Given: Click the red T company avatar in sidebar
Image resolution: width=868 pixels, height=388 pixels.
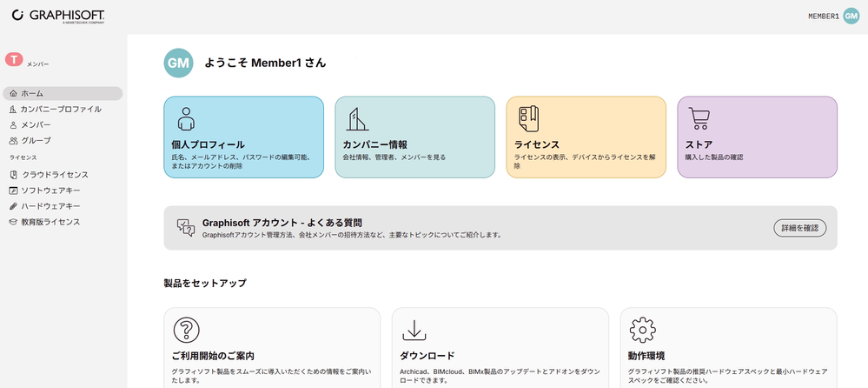Looking at the screenshot, I should pos(14,59).
